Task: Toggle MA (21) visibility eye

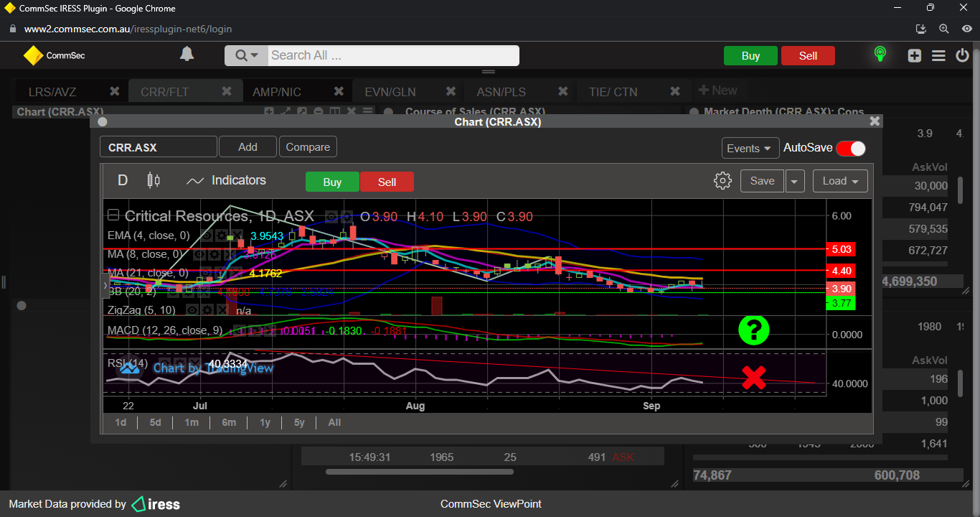Action: (x=207, y=273)
